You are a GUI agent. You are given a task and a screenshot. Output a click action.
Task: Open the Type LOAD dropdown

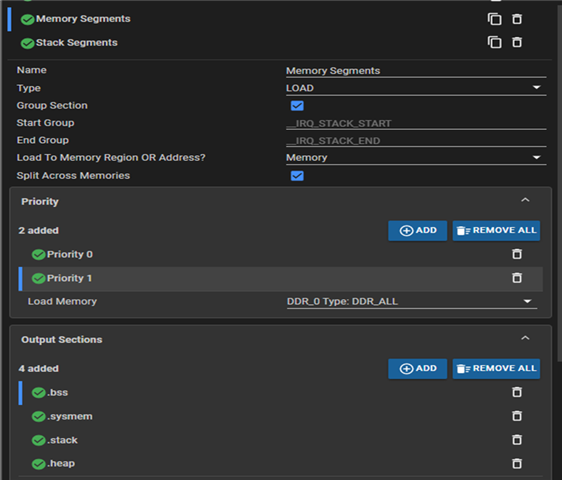pyautogui.click(x=416, y=88)
